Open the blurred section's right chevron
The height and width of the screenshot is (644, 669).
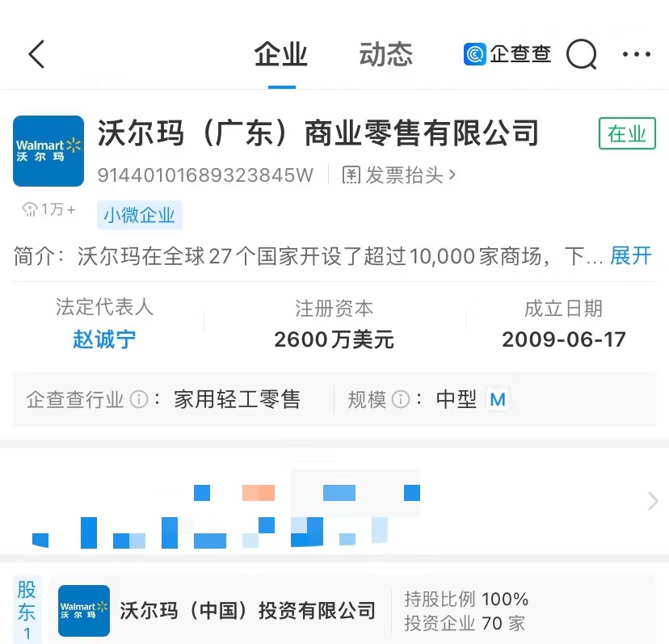(x=653, y=501)
